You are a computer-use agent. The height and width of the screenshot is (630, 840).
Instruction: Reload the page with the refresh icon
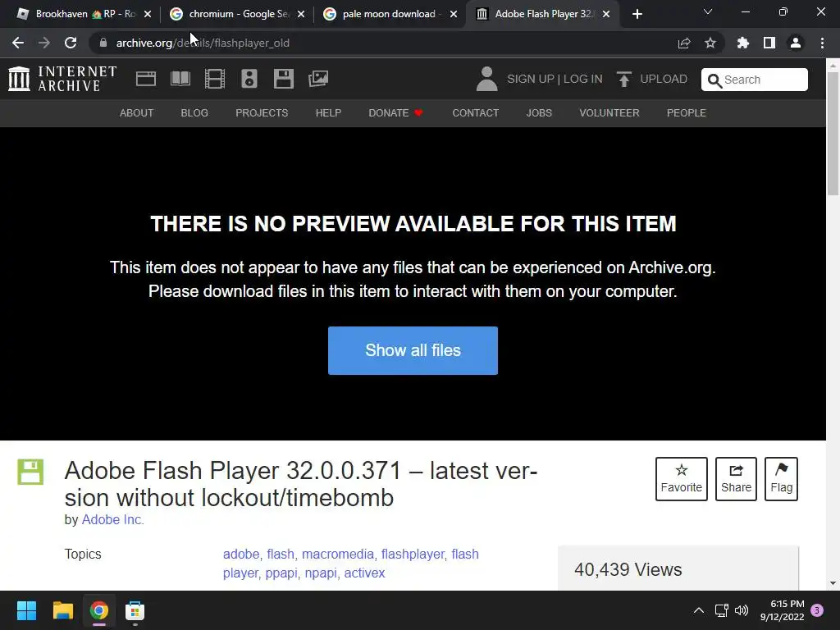coord(71,43)
